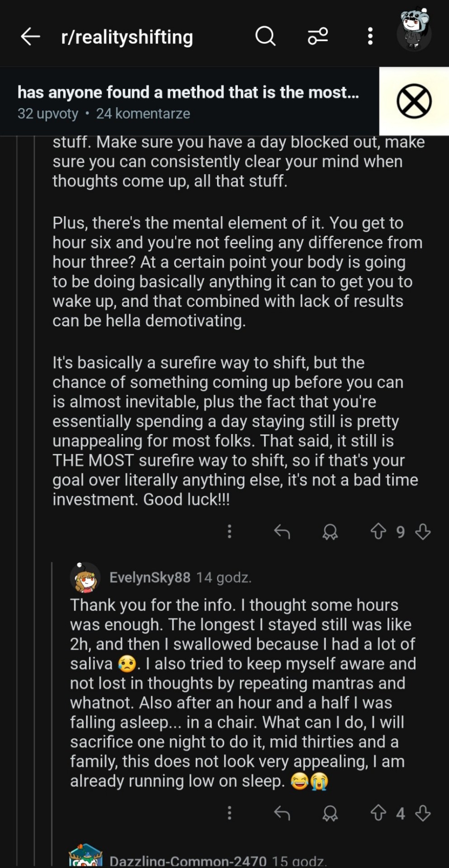Give an award to the 9-point comment
The image size is (449, 868).
pos(330,532)
